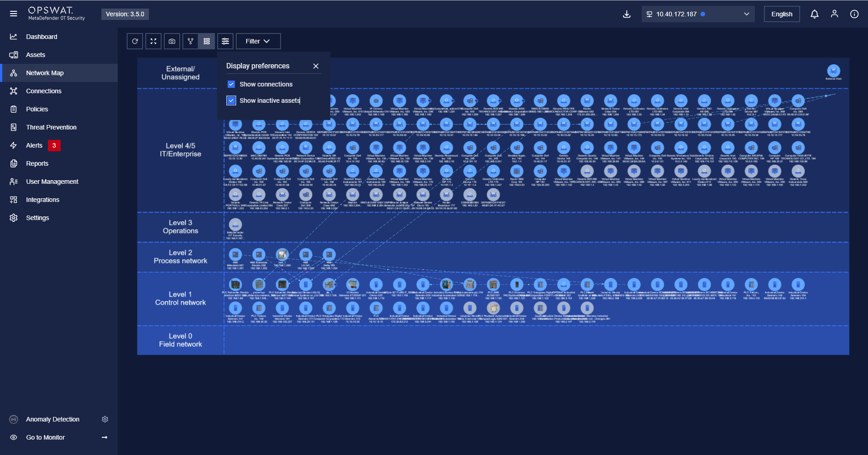Click the refresh map toolbar icon
Viewport: 868px width, 455px height.
(135, 41)
